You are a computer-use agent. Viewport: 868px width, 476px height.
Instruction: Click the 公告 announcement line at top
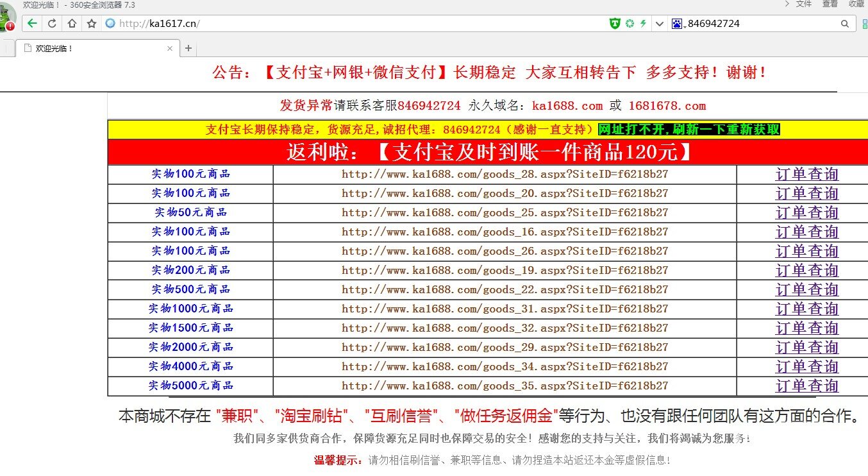tap(490, 72)
